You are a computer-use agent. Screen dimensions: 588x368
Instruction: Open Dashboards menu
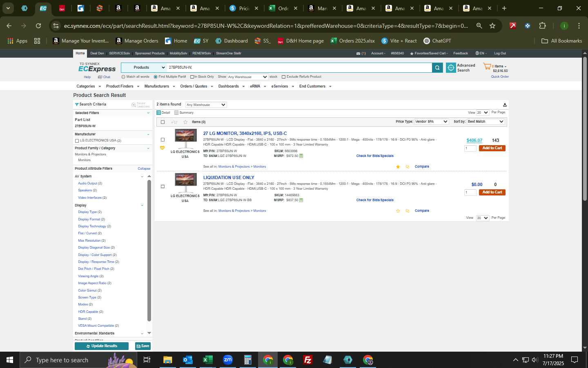232,86
